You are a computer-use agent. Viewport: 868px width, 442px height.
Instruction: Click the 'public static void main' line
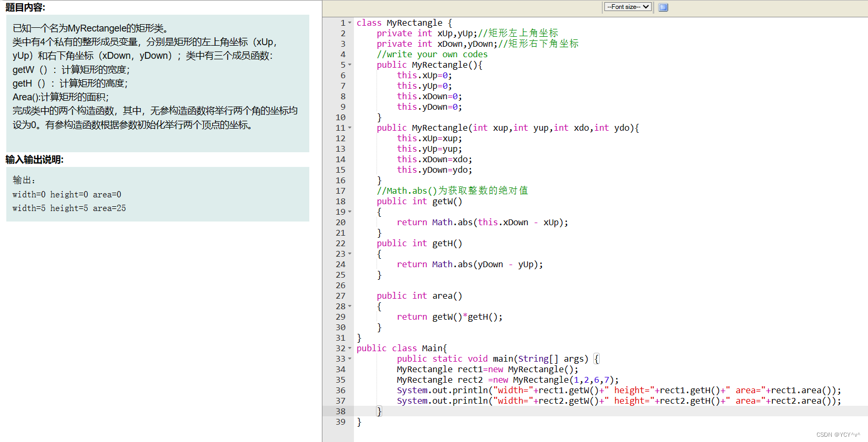click(498, 359)
